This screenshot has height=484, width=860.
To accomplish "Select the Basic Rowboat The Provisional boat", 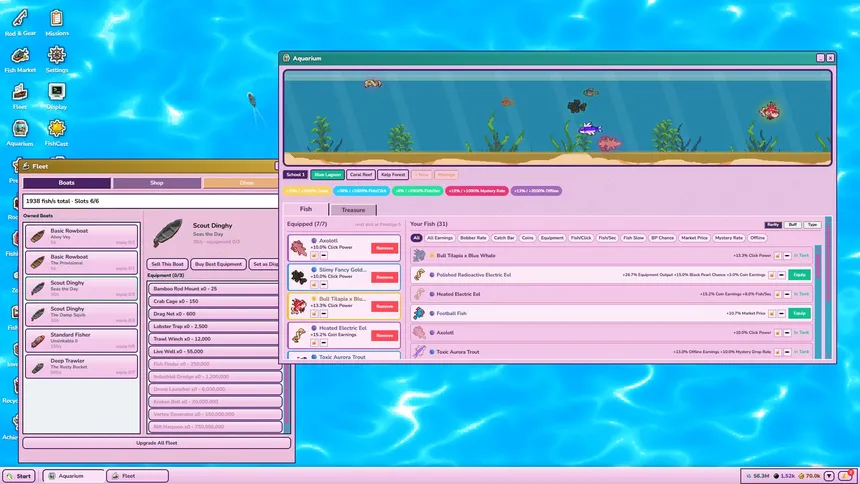I will (81, 262).
